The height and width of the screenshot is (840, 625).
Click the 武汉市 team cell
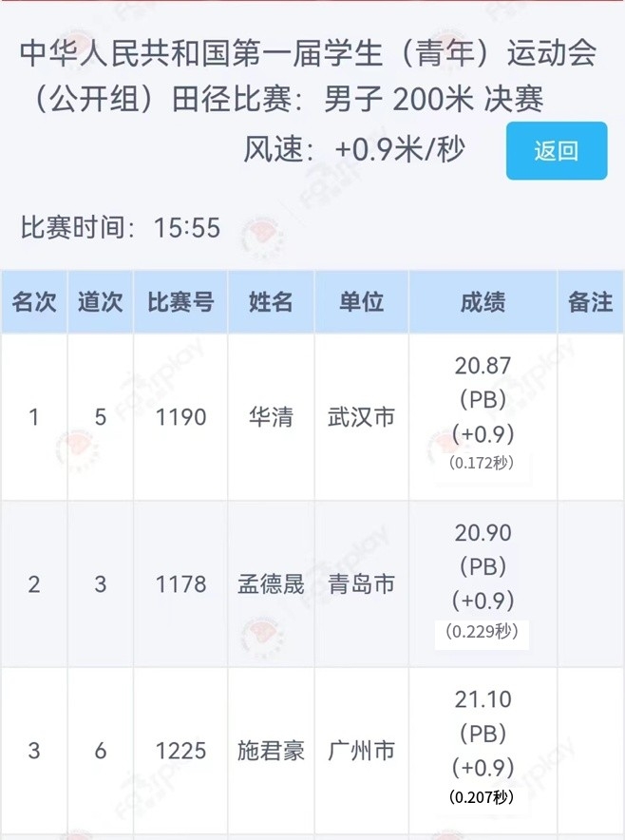click(362, 417)
